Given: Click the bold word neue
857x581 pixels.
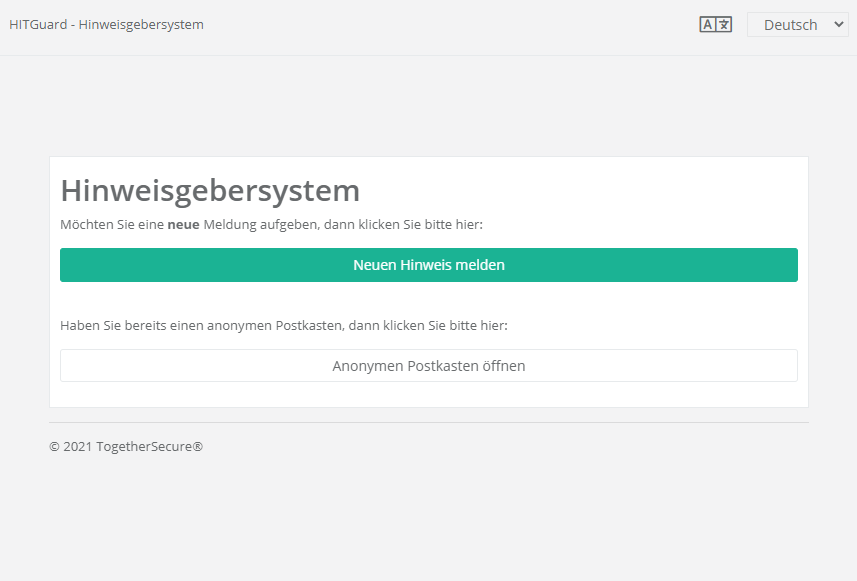Looking at the screenshot, I should (x=183, y=225).
